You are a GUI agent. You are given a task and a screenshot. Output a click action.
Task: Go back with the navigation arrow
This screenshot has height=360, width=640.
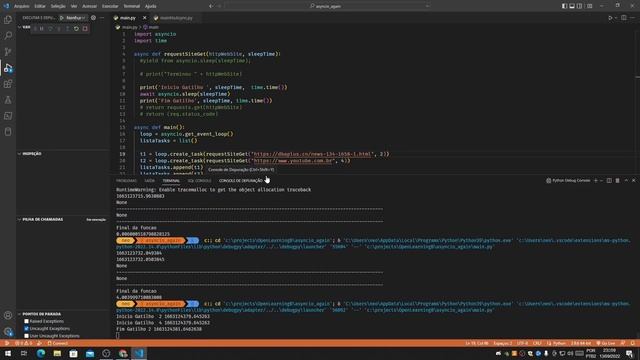click(211, 6)
